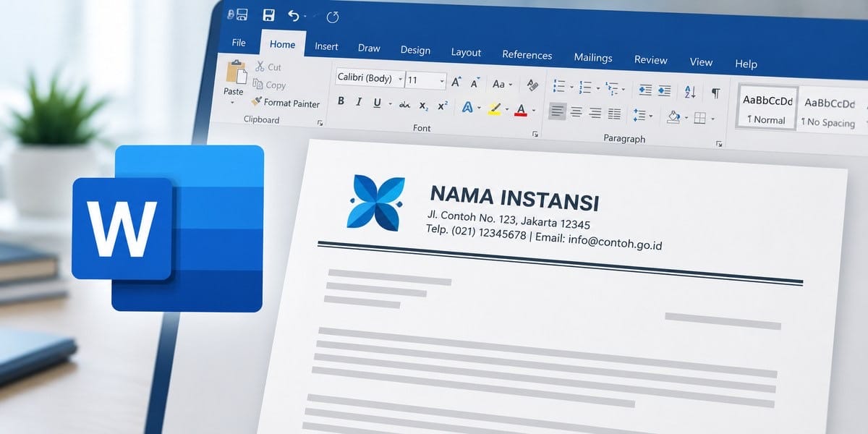Toggle Bold formatting
This screenshot has height=434, width=868.
(x=341, y=101)
